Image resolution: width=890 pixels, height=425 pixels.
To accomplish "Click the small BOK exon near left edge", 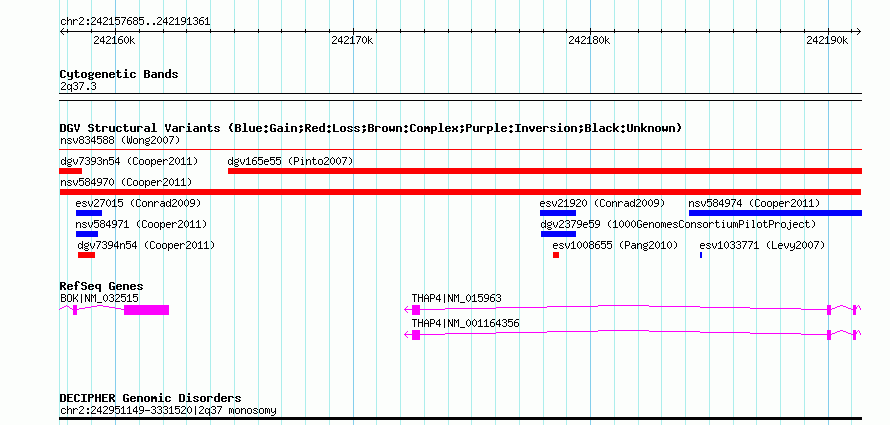I will pos(75,310).
